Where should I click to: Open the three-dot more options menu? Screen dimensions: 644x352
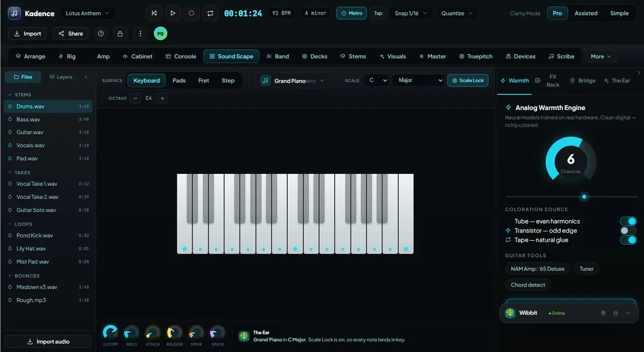tap(140, 33)
